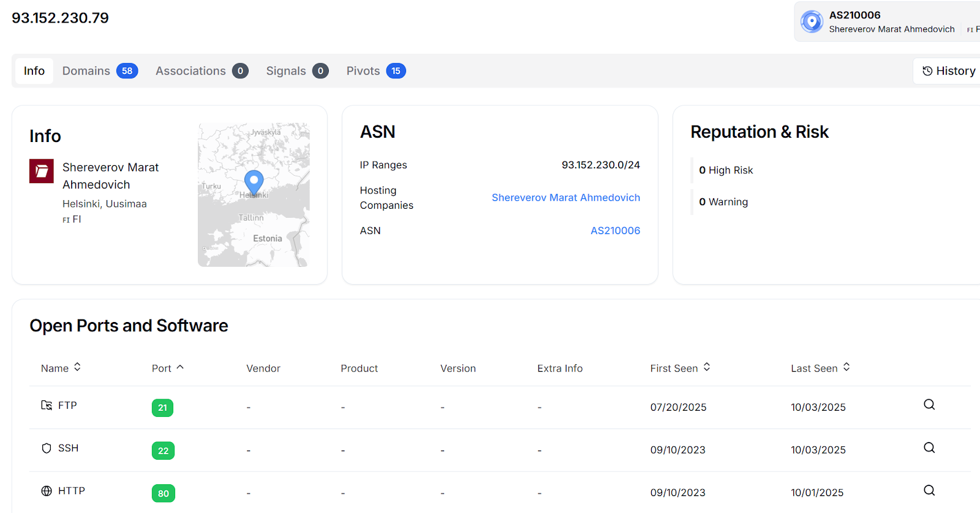Image resolution: width=980 pixels, height=513 pixels.
Task: Sort table by Last Seen date
Action: 820,368
